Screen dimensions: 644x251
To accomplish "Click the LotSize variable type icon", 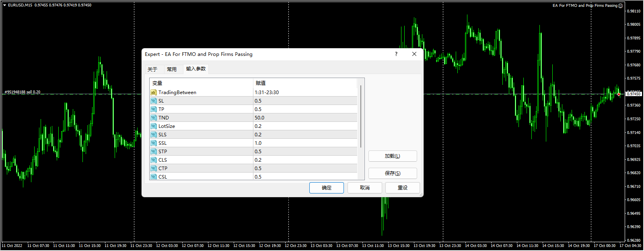I will (x=153, y=126).
